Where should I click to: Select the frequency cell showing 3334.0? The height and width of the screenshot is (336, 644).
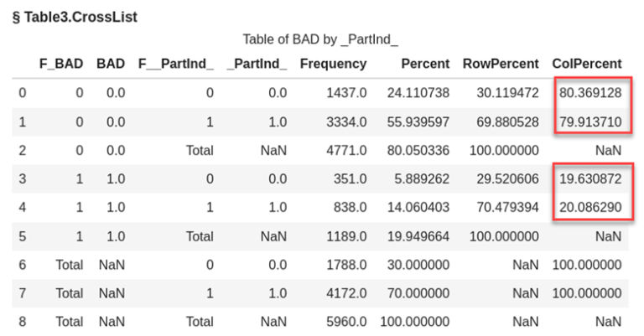coord(346,121)
